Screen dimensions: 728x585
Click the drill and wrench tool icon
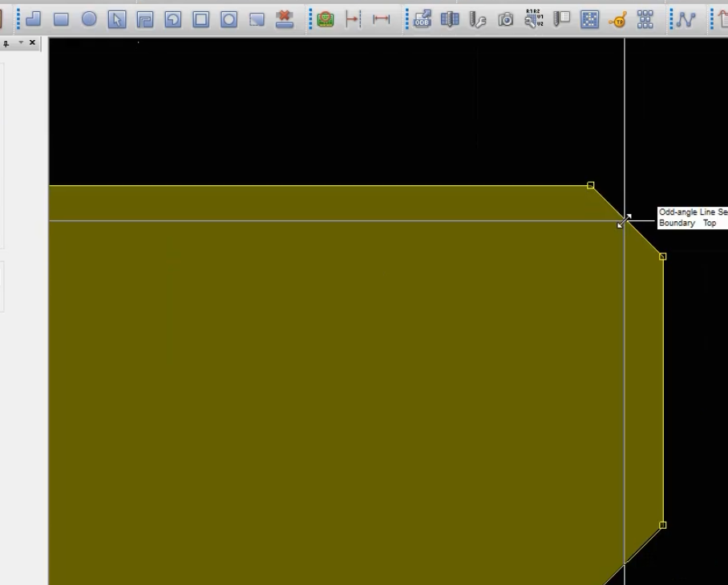(x=477, y=19)
